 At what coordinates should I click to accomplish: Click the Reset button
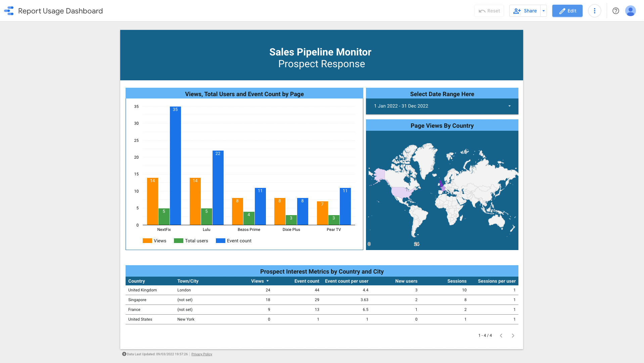click(x=489, y=11)
